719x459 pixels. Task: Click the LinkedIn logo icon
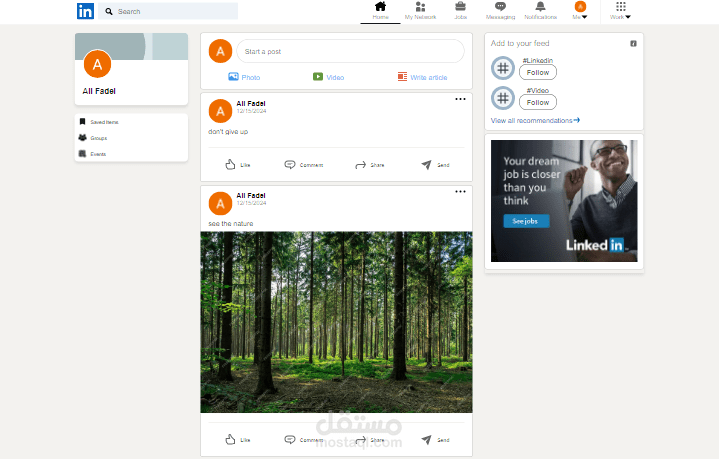85,11
